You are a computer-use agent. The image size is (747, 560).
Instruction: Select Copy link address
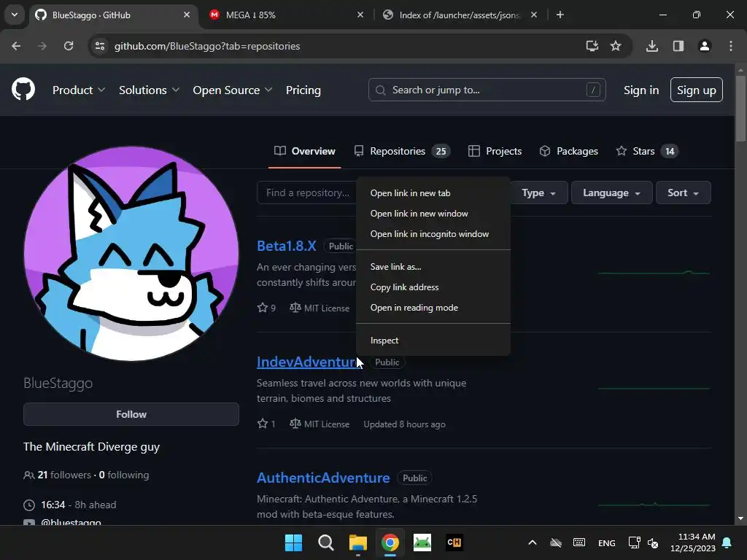pos(433,287)
